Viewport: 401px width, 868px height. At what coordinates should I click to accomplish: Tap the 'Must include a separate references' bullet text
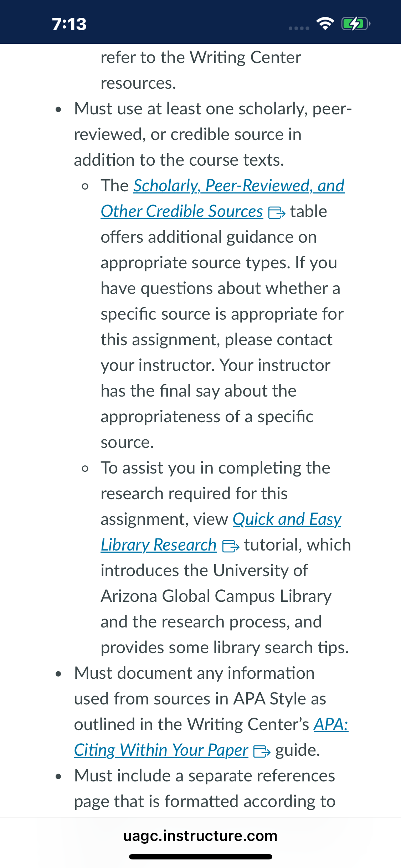(x=205, y=789)
